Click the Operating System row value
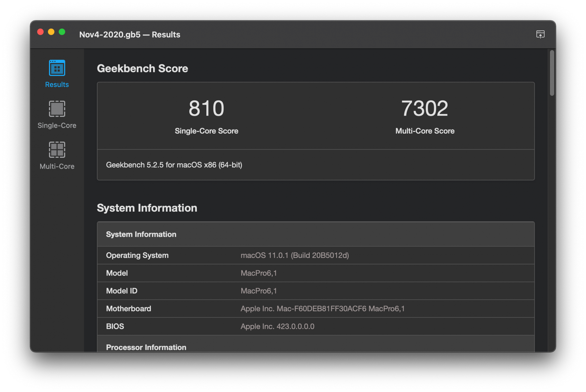 click(294, 256)
